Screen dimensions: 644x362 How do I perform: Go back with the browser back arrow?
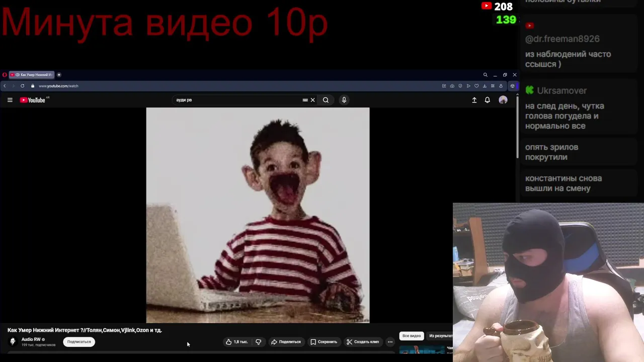[x=5, y=86]
